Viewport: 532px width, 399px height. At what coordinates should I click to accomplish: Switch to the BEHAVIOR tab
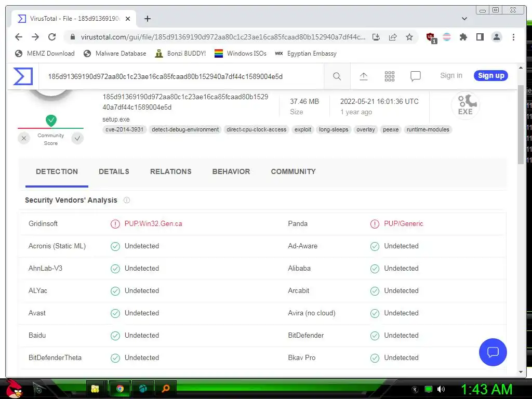tap(231, 171)
